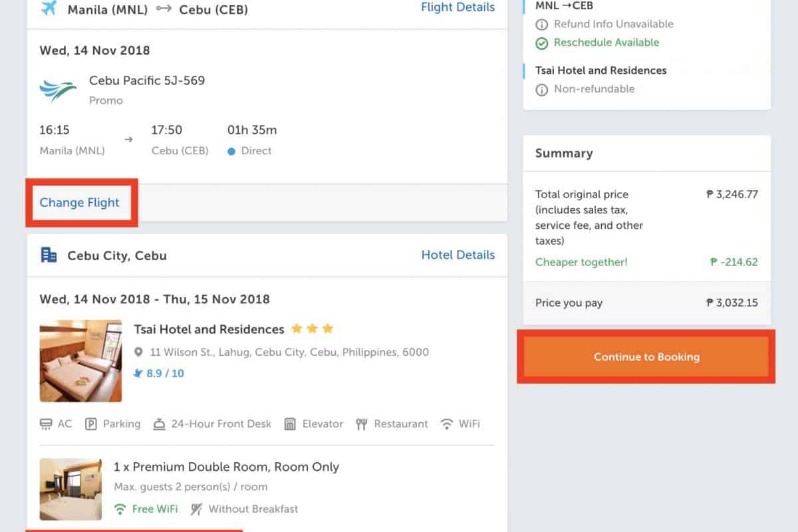
Task: Click the 24-Hour Front Desk bell icon
Action: (159, 424)
